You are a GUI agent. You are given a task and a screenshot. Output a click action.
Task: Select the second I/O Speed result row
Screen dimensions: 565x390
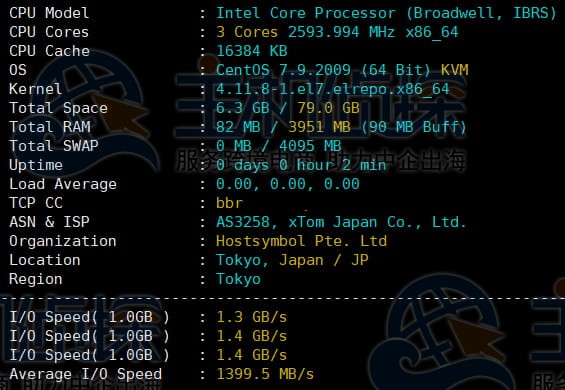tap(148, 336)
